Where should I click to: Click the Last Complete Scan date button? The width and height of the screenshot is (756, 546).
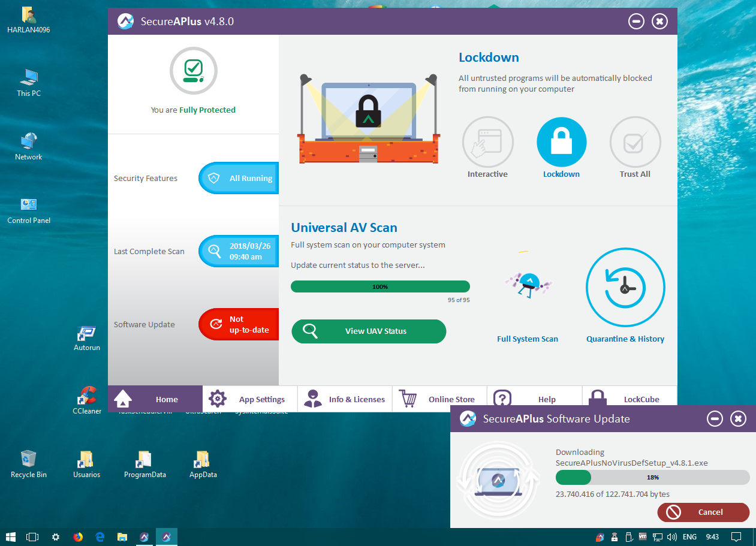(239, 251)
